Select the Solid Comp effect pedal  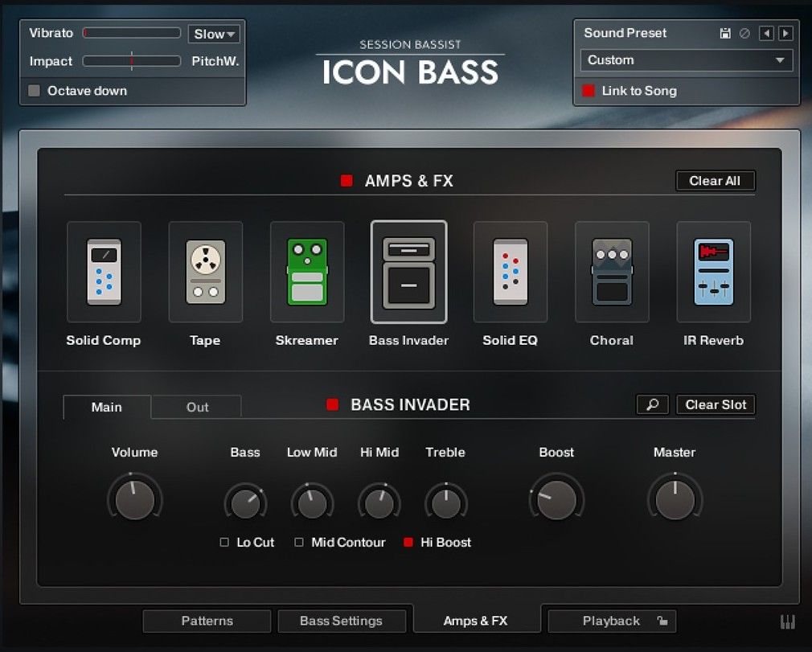(x=104, y=272)
